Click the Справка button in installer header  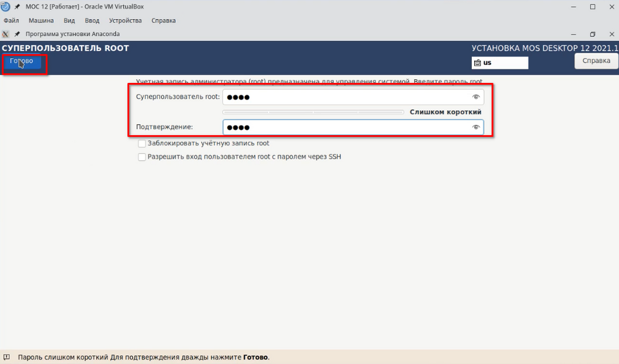click(596, 61)
